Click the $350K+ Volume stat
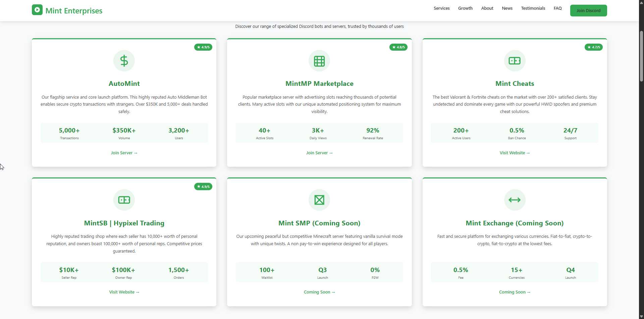644x319 pixels. coord(124,133)
